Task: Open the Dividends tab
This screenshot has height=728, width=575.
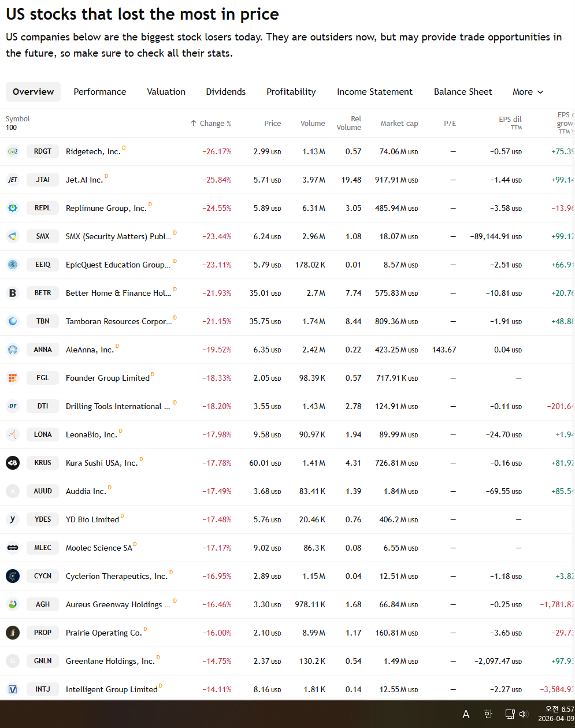Action: (x=226, y=92)
